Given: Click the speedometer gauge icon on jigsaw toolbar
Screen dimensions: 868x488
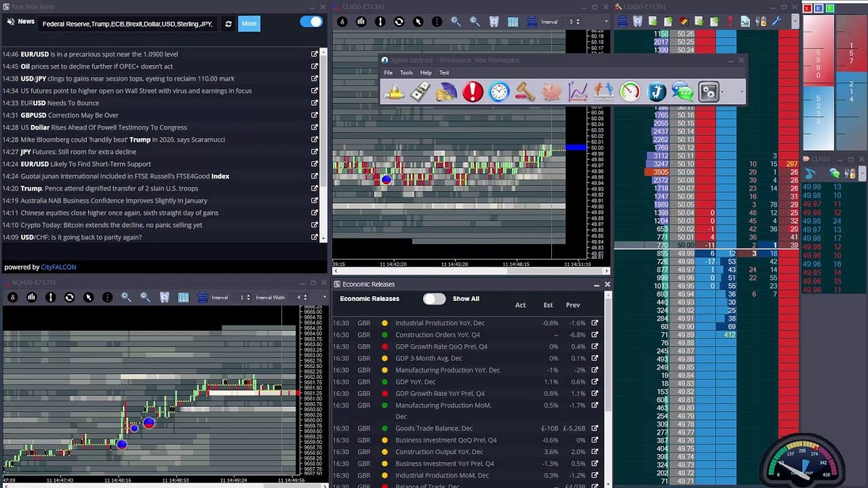Looking at the screenshot, I should coord(629,92).
